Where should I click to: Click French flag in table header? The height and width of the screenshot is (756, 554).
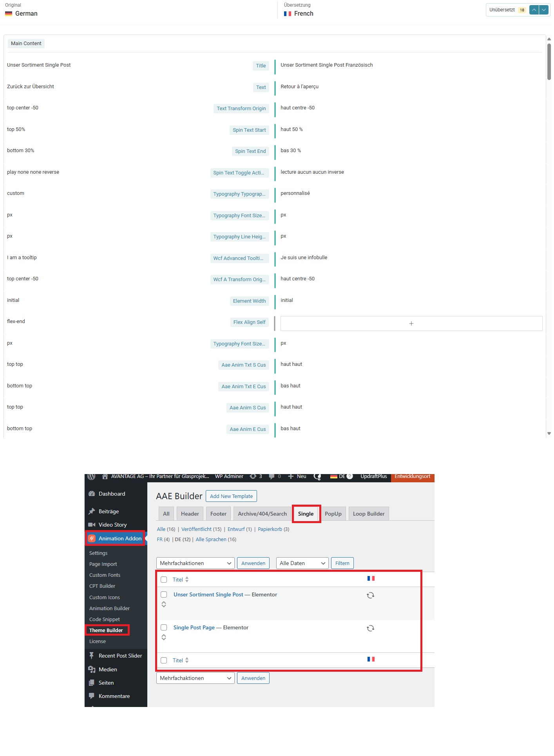click(x=371, y=578)
